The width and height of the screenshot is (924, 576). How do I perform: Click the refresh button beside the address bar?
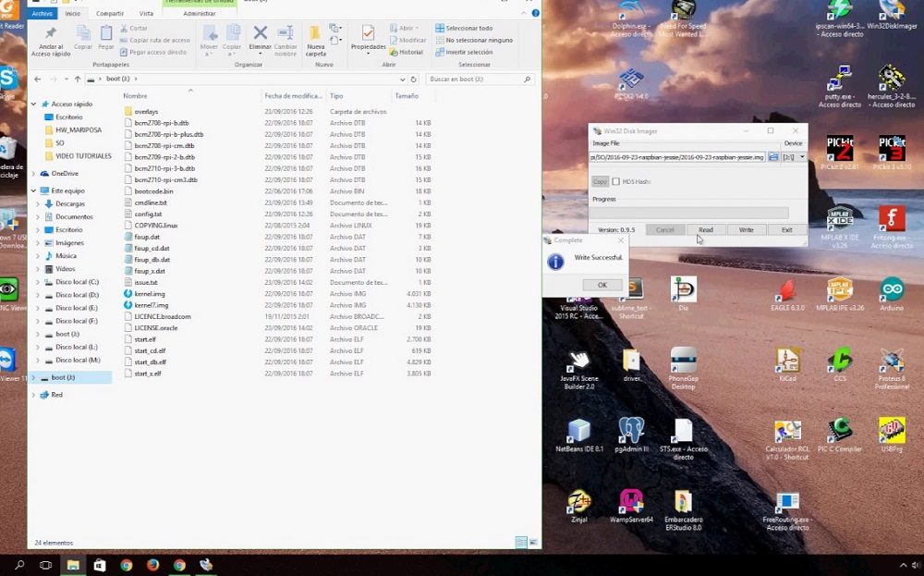point(414,79)
